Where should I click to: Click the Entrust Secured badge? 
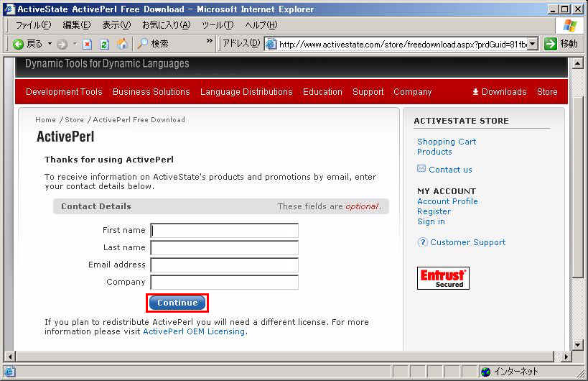[443, 278]
